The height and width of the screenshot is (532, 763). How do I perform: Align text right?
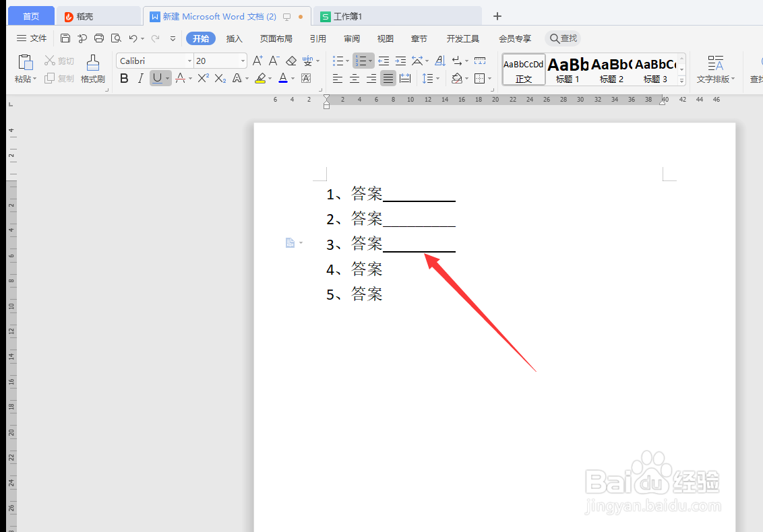click(x=371, y=78)
